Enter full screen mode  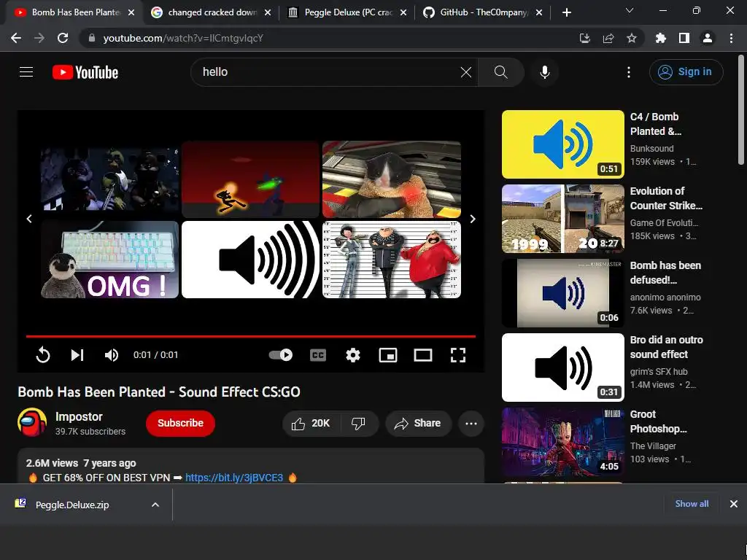coord(458,355)
